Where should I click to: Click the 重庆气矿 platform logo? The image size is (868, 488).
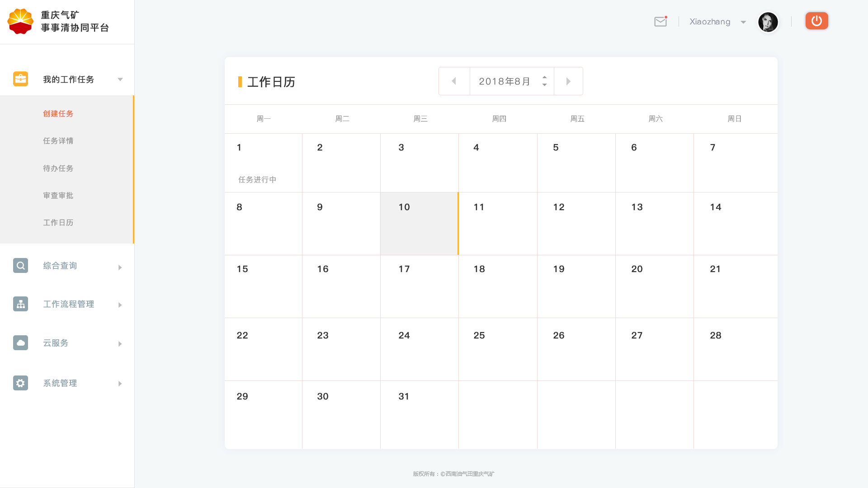pyautogui.click(x=20, y=21)
